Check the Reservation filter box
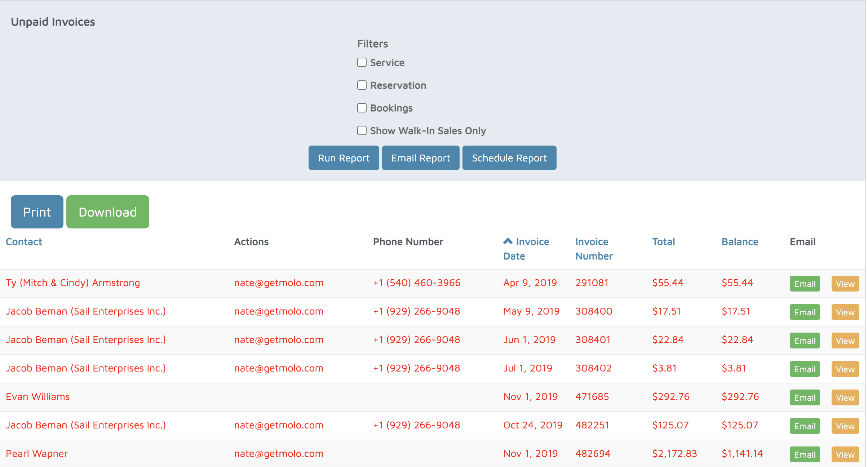The width and height of the screenshot is (868, 467). [362, 85]
